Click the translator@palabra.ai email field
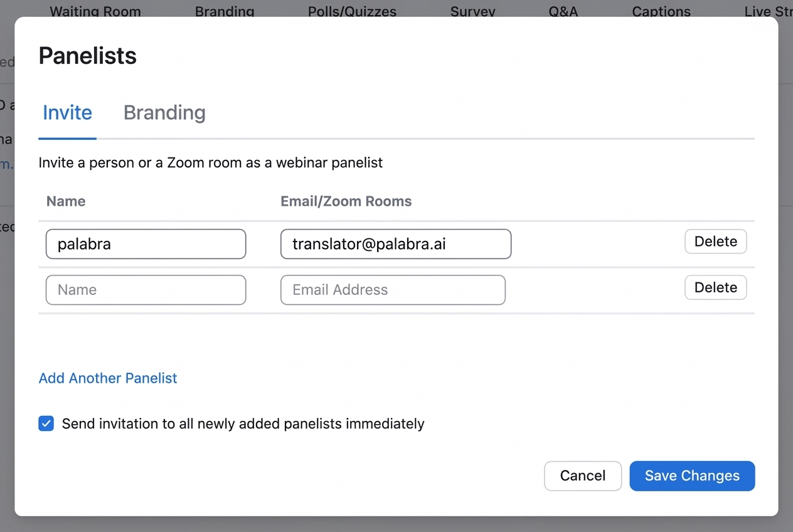 395,244
